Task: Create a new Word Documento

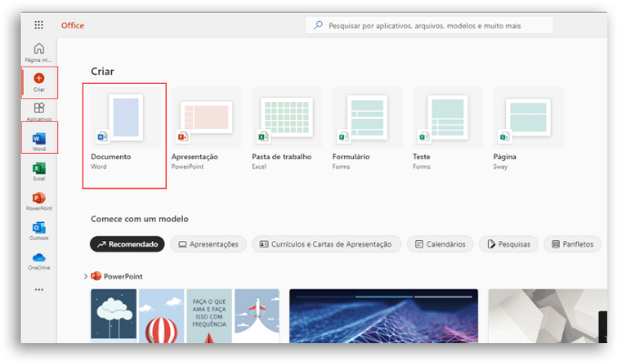Action: (126, 128)
